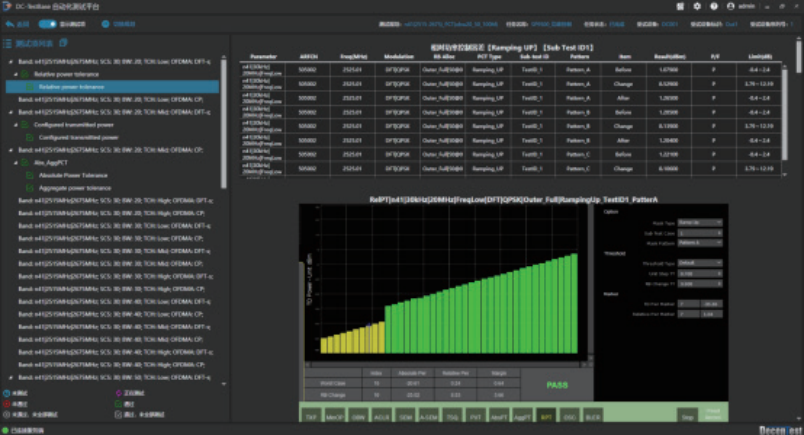The image size is (804, 435).
Task: Collapse the Relative power tolerance parent node
Action: click(18, 74)
